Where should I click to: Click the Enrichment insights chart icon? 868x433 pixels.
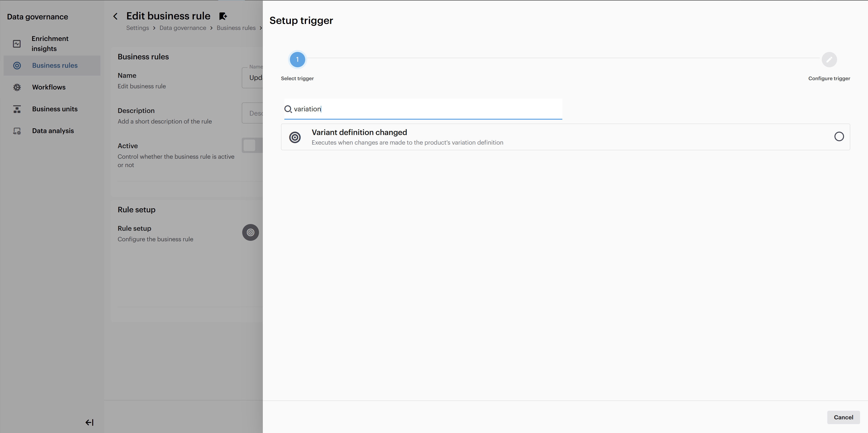click(x=17, y=44)
